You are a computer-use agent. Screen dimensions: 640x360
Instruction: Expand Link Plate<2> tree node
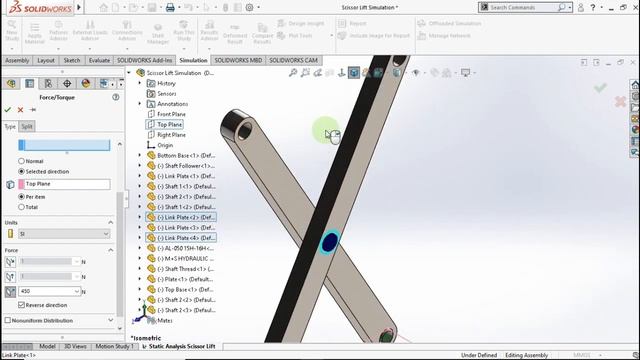tap(140, 217)
